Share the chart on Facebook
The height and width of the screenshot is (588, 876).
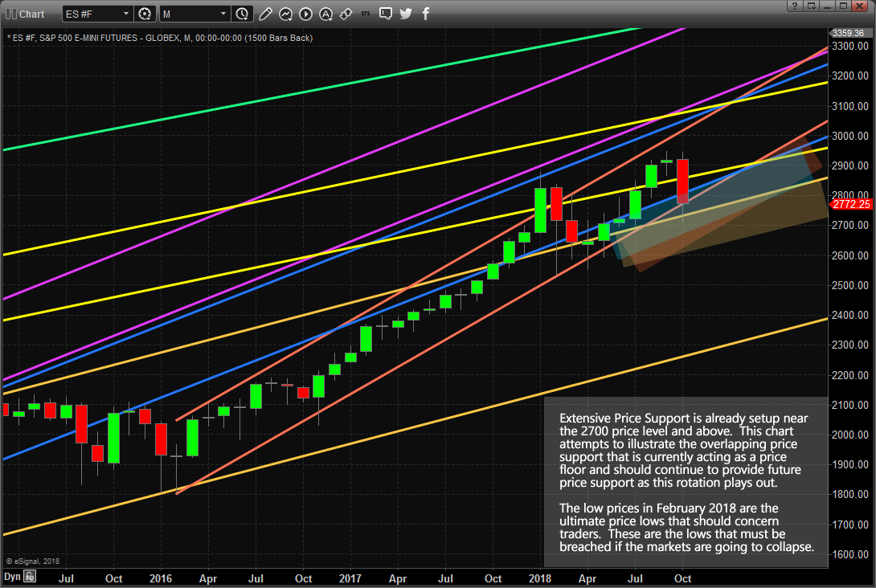(x=426, y=14)
